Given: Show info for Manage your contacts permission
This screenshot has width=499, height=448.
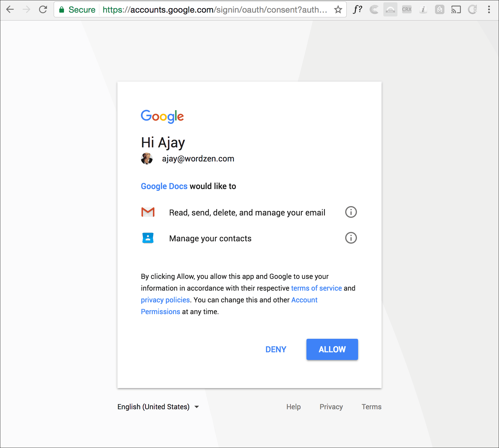Looking at the screenshot, I should pyautogui.click(x=351, y=238).
